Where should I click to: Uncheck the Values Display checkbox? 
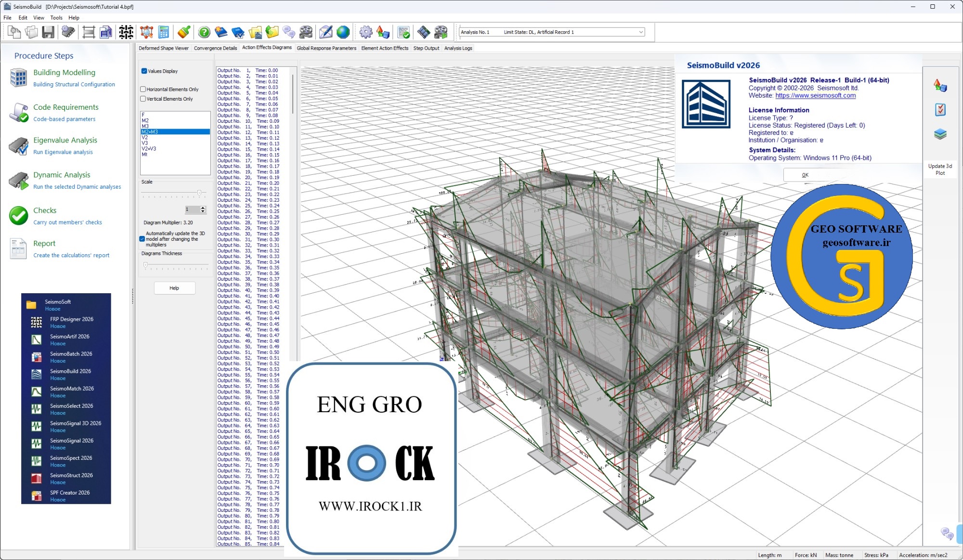[x=144, y=71]
